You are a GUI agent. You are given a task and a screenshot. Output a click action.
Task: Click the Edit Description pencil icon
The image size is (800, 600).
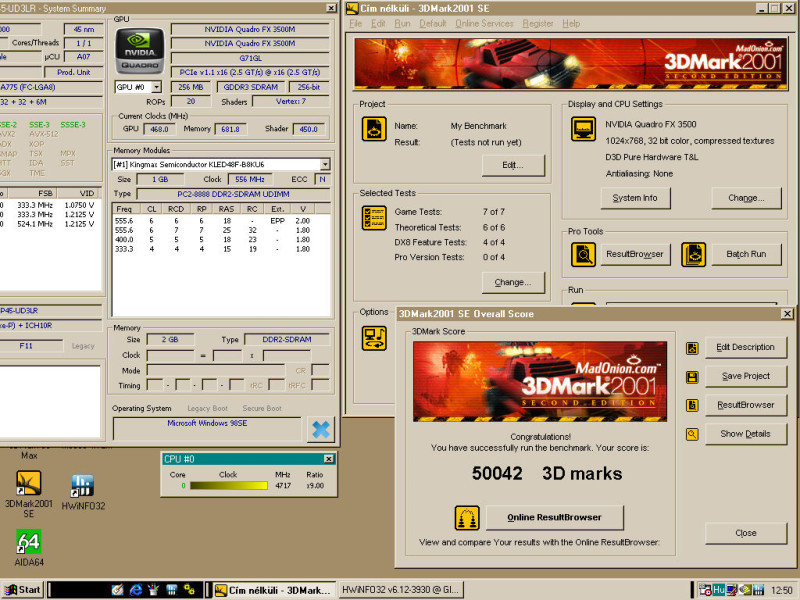[x=692, y=348]
